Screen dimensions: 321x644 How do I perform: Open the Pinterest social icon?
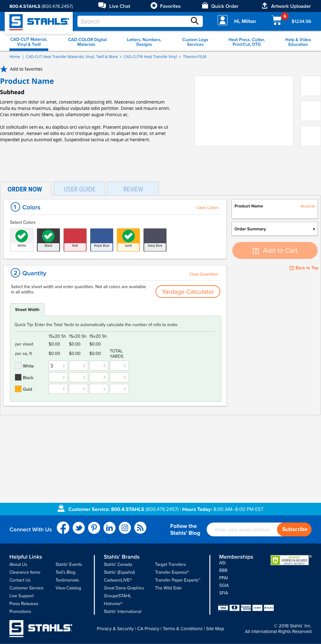coord(94,528)
